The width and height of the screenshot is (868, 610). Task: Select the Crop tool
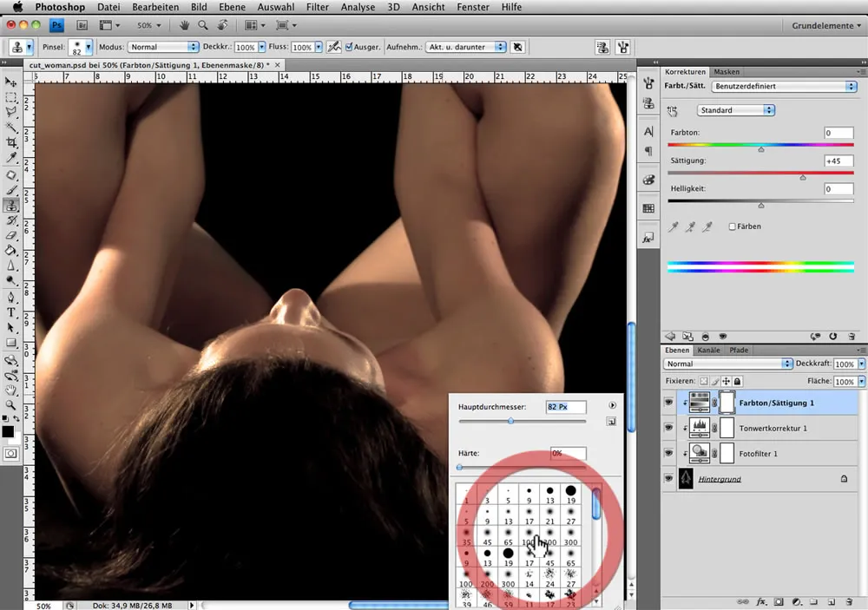click(11, 142)
